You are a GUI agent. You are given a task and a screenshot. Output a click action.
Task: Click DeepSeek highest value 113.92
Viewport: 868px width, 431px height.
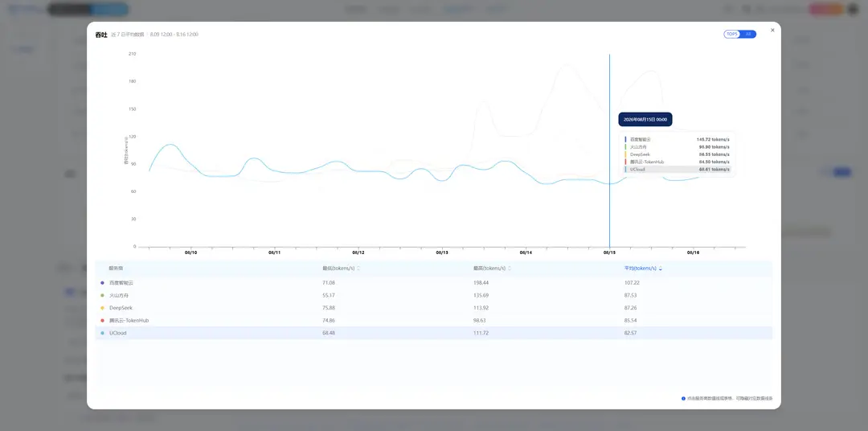click(481, 308)
